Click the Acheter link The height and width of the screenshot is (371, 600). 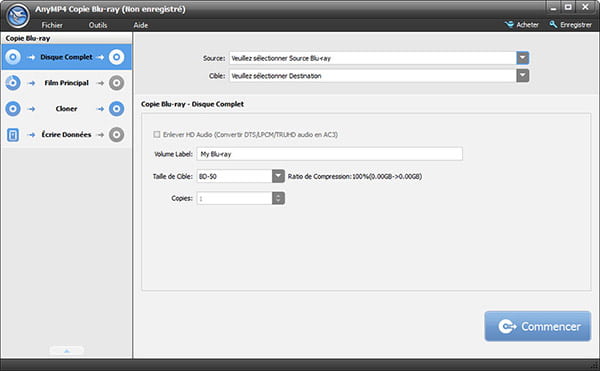coord(527,24)
